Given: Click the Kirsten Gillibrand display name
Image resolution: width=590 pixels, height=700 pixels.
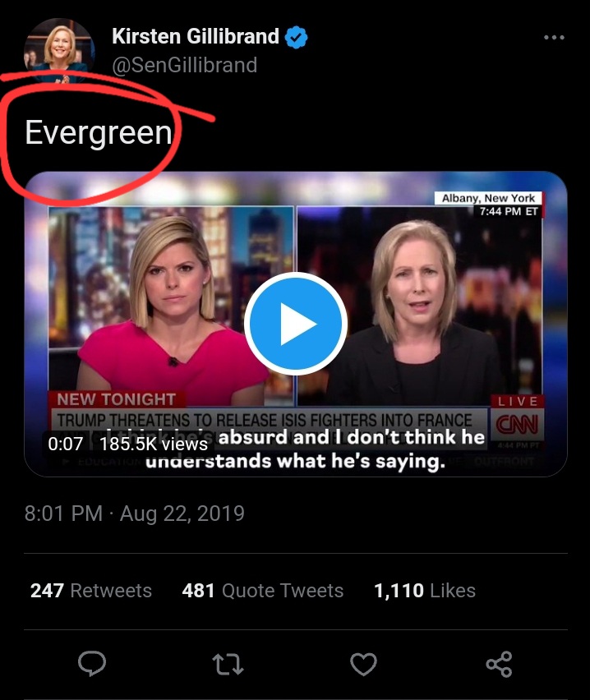Looking at the screenshot, I should [196, 37].
